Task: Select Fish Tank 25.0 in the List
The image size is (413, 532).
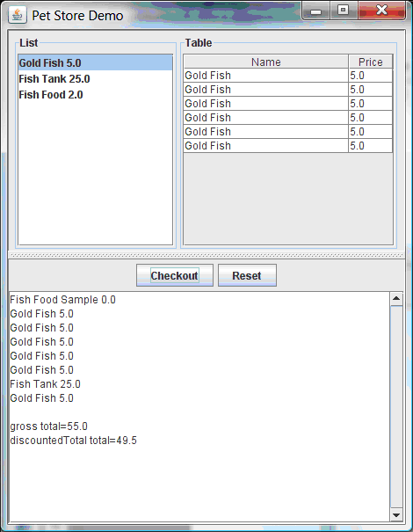Action: pos(95,79)
